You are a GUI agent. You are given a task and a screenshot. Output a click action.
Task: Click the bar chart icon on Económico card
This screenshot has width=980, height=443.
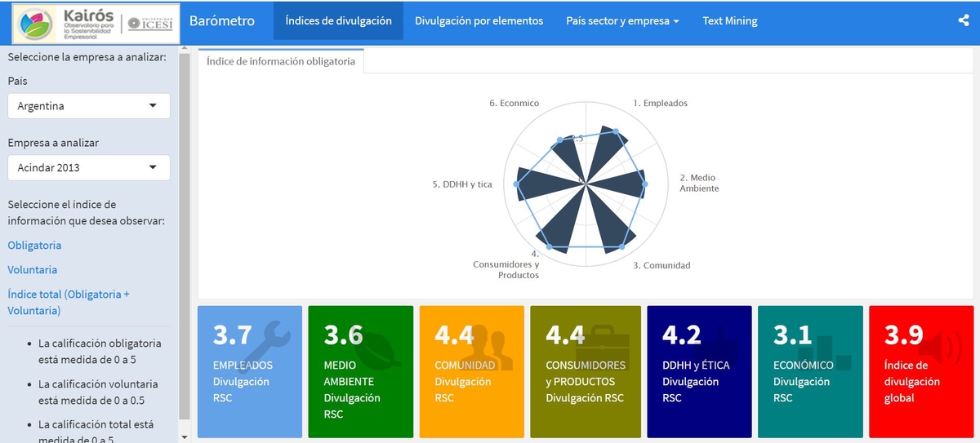(x=831, y=349)
